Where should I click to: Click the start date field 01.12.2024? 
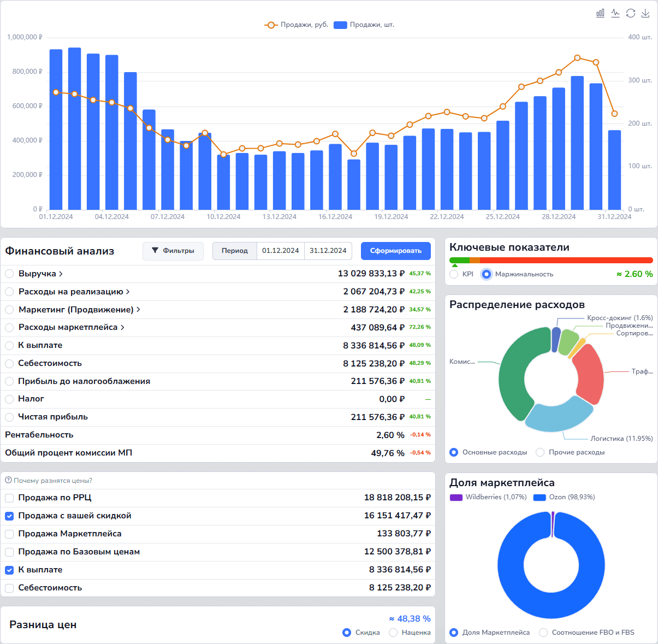[280, 251]
